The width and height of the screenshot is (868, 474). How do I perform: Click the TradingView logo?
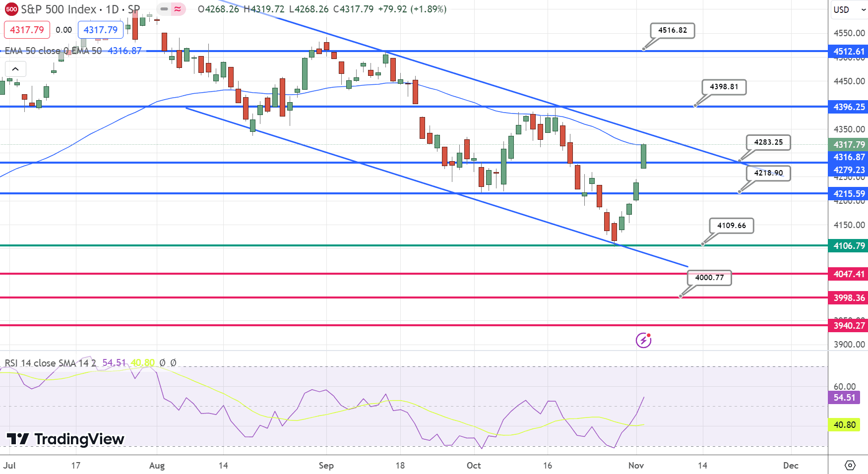point(65,439)
